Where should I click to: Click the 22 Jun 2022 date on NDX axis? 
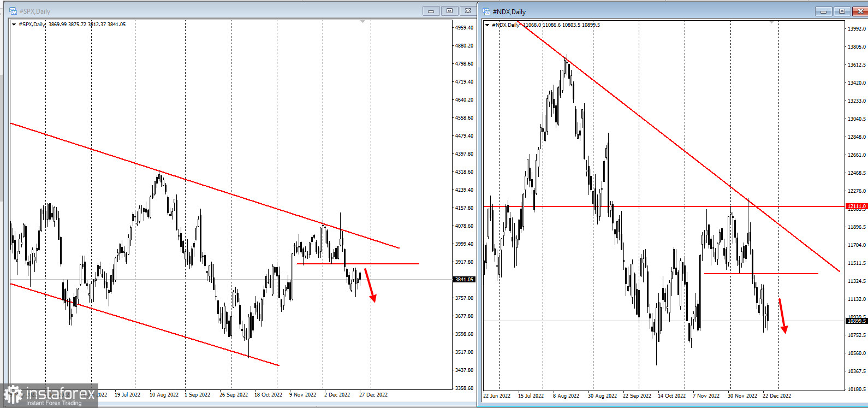click(497, 395)
